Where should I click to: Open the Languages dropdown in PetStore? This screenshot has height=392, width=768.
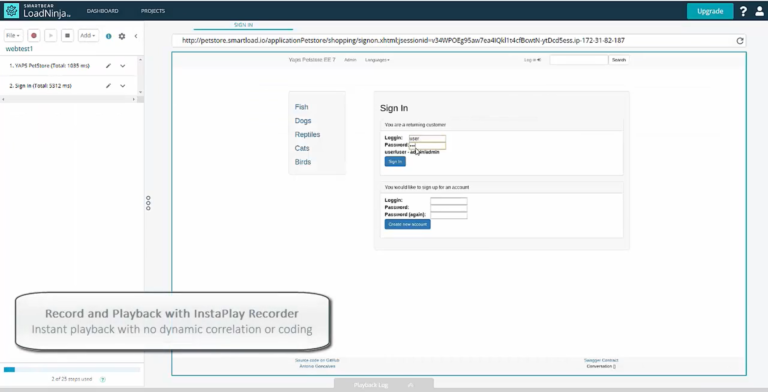pos(377,60)
